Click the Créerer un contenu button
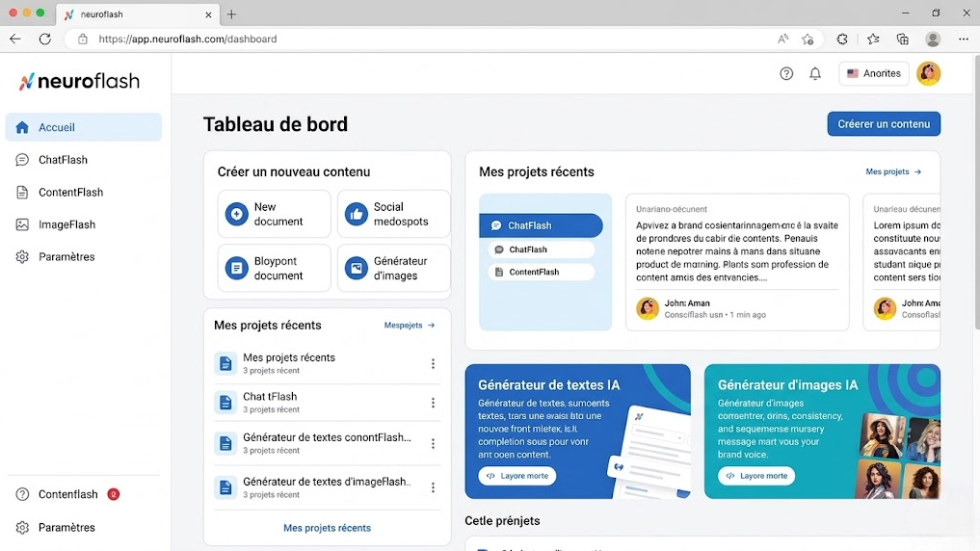The height and width of the screenshot is (551, 980). (883, 124)
